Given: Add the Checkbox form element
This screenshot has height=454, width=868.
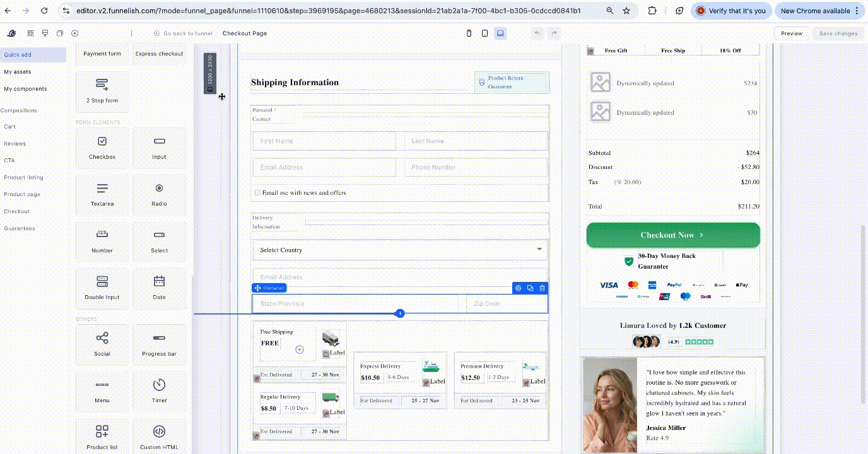Looking at the screenshot, I should pyautogui.click(x=102, y=148).
